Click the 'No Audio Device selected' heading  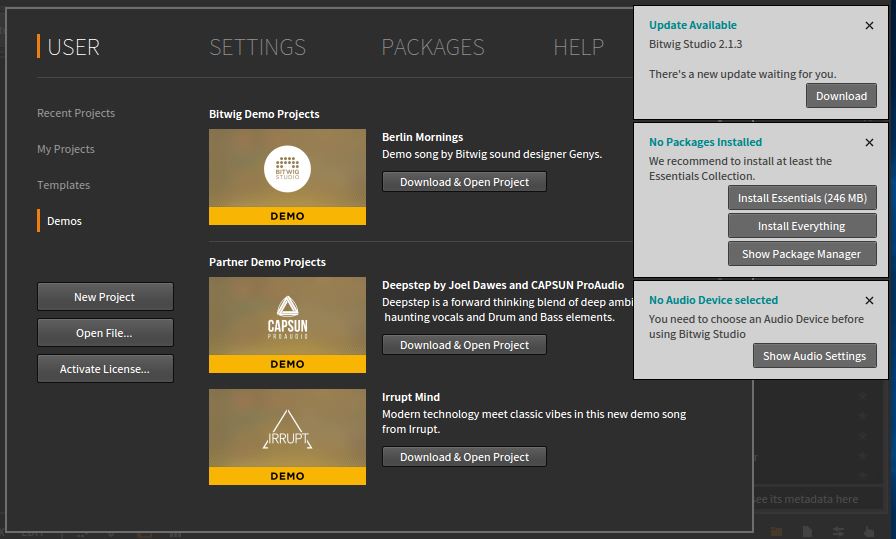pos(713,300)
